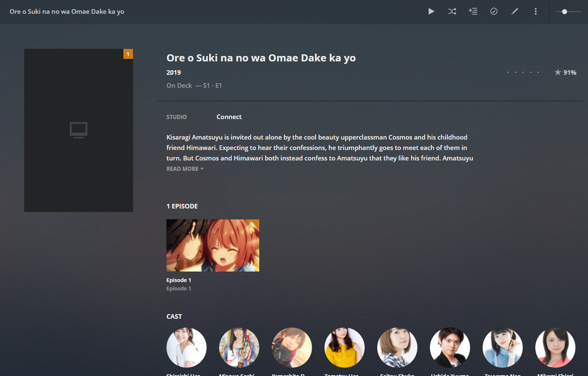
Task: Click the Episode 1 title link
Action: click(x=179, y=279)
